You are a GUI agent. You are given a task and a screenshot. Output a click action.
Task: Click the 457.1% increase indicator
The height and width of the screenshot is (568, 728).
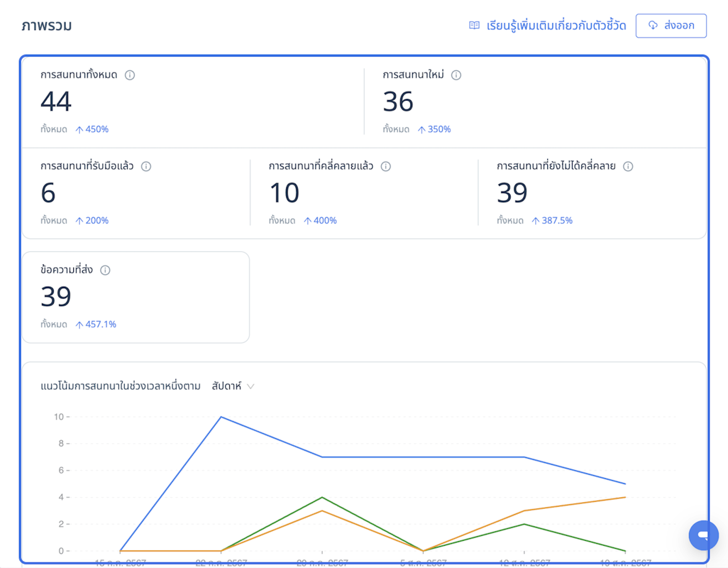point(96,325)
